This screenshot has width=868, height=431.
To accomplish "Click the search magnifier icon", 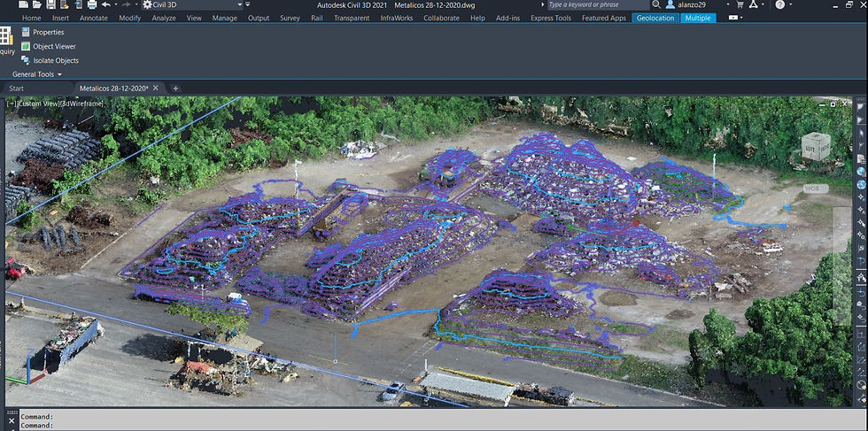I will (x=656, y=4).
